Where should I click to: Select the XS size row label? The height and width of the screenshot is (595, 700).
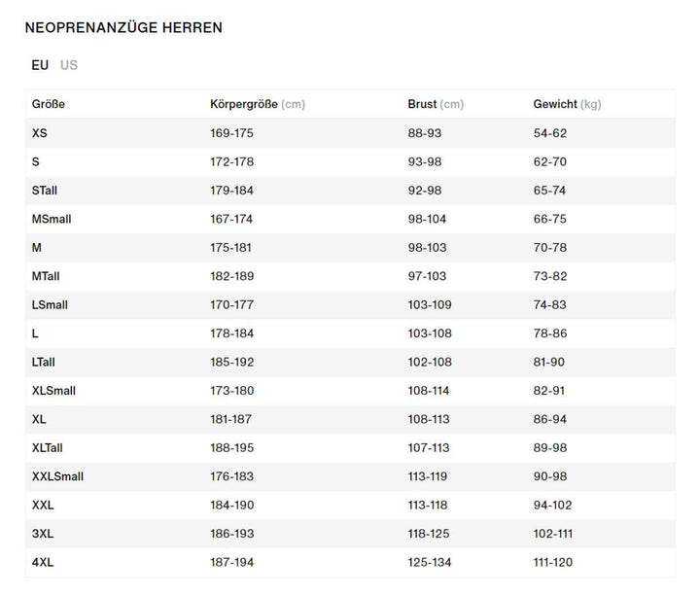pyautogui.click(x=39, y=133)
